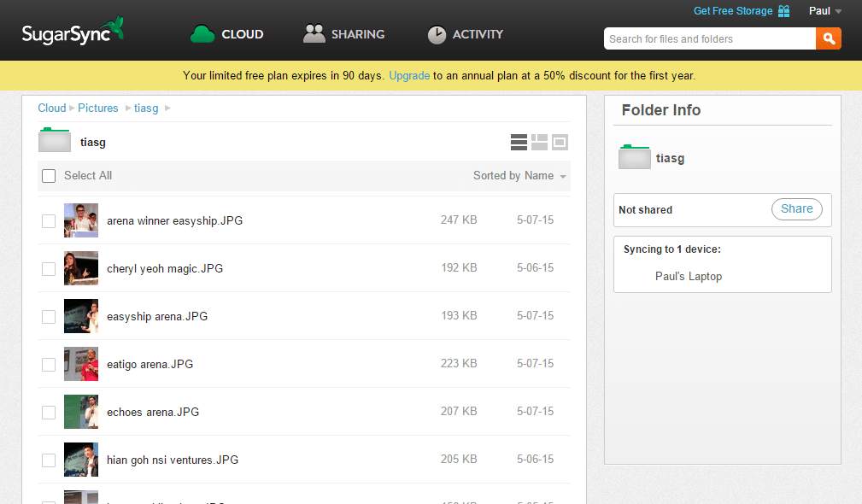The width and height of the screenshot is (862, 504).
Task: Click file name hian goh nsi ventures.JPG
Action: 173,460
